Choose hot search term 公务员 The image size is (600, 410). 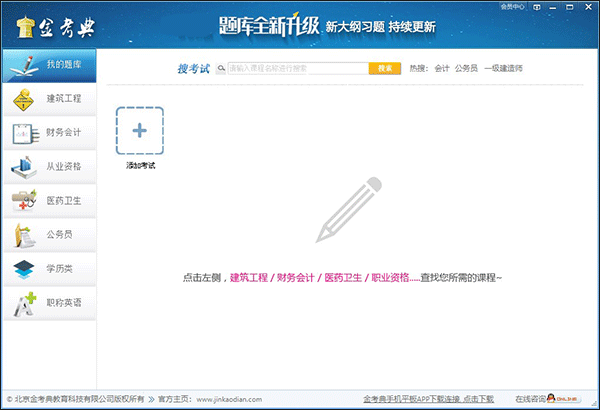click(466, 69)
